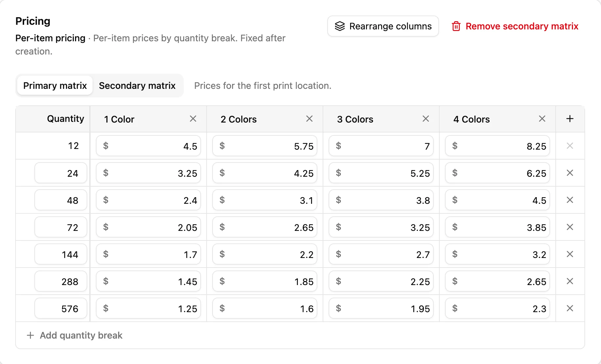Image resolution: width=601 pixels, height=364 pixels.
Task: Click Remove secondary matrix
Action: [515, 26]
